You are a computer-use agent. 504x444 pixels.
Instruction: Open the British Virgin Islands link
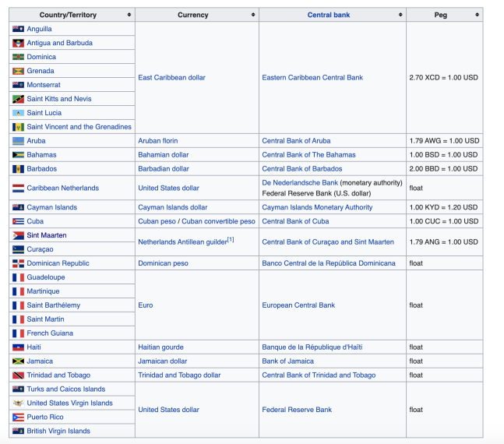coord(58,431)
